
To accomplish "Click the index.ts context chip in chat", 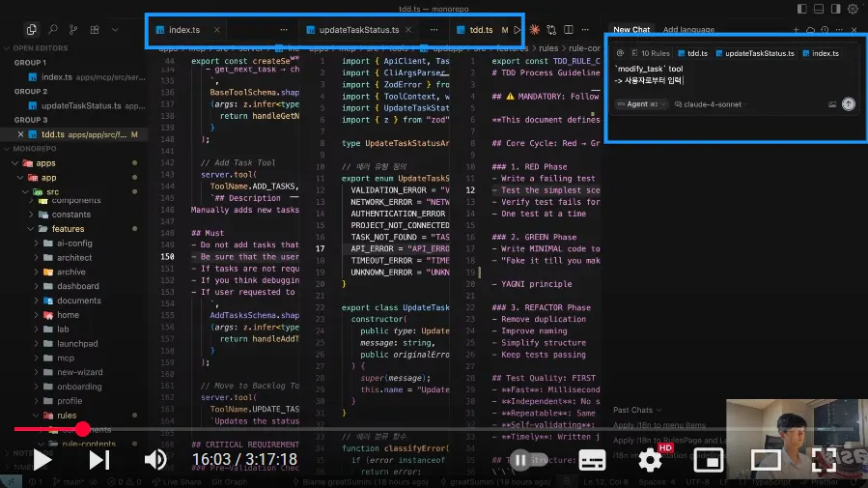I will 821,53.
